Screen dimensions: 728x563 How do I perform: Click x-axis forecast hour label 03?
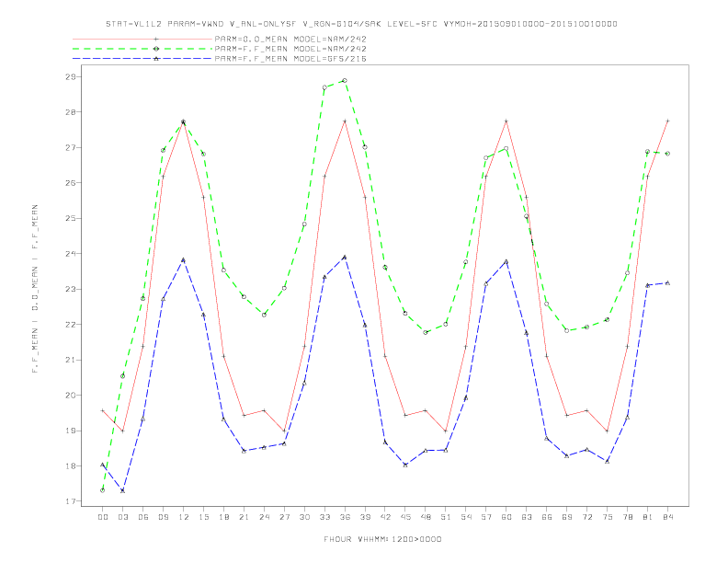pos(122,517)
